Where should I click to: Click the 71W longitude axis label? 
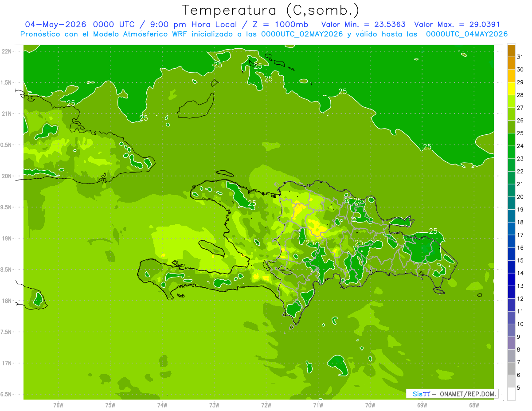(318, 405)
